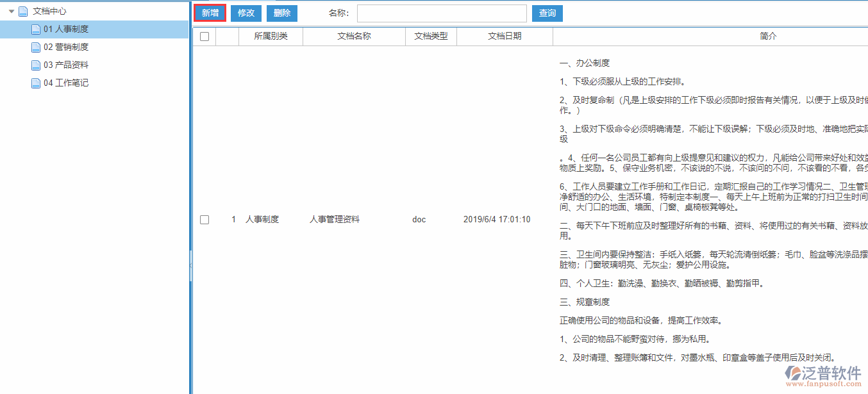Click the 删除 button
This screenshot has width=868, height=394.
click(281, 13)
